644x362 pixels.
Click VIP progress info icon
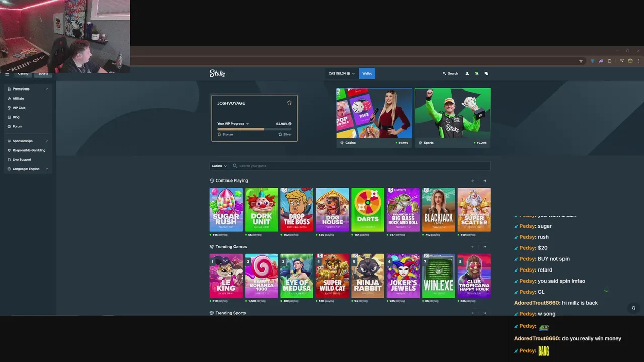click(x=290, y=124)
